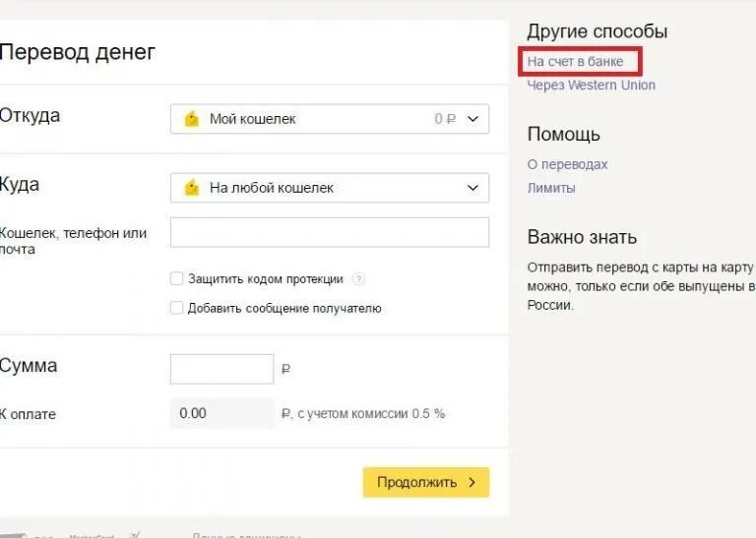Image resolution: width=756 pixels, height=538 pixels.
Task: Tick Добавить сообщение получателю checkbox
Action: click(176, 308)
